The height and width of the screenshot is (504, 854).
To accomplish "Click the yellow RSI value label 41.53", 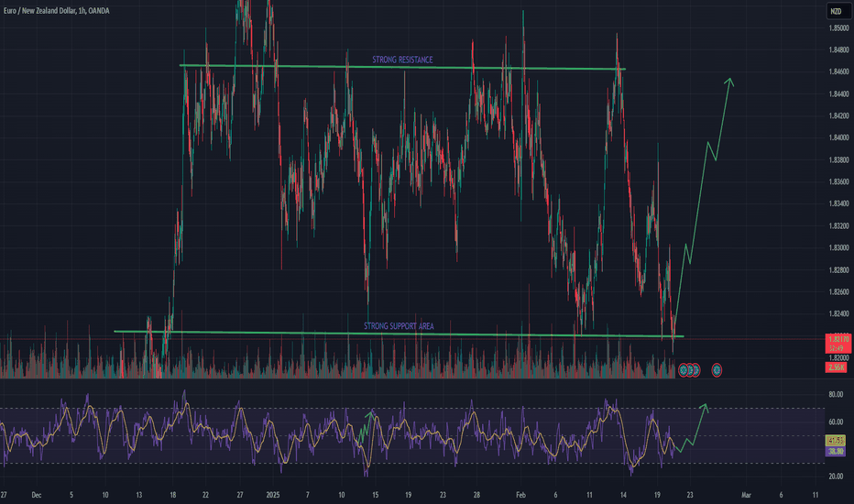I will [x=836, y=440].
